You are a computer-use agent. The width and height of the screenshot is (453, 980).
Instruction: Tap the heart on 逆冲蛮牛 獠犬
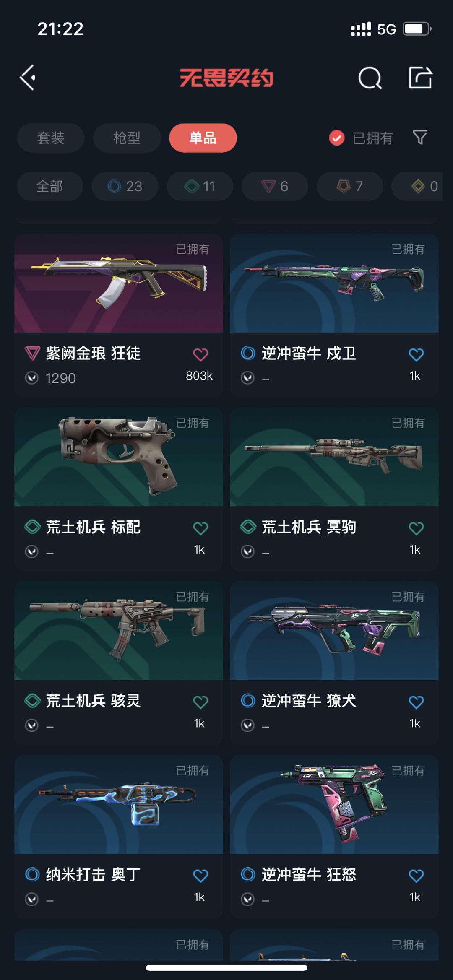(416, 702)
